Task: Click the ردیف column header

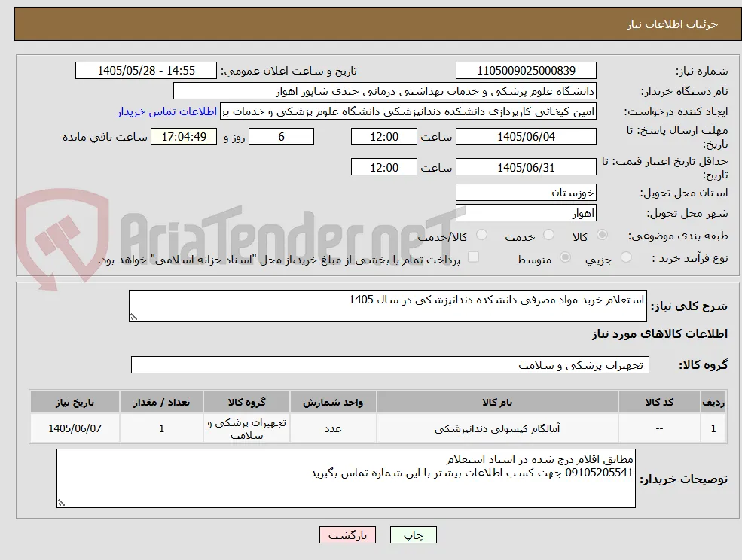Action: (713, 402)
